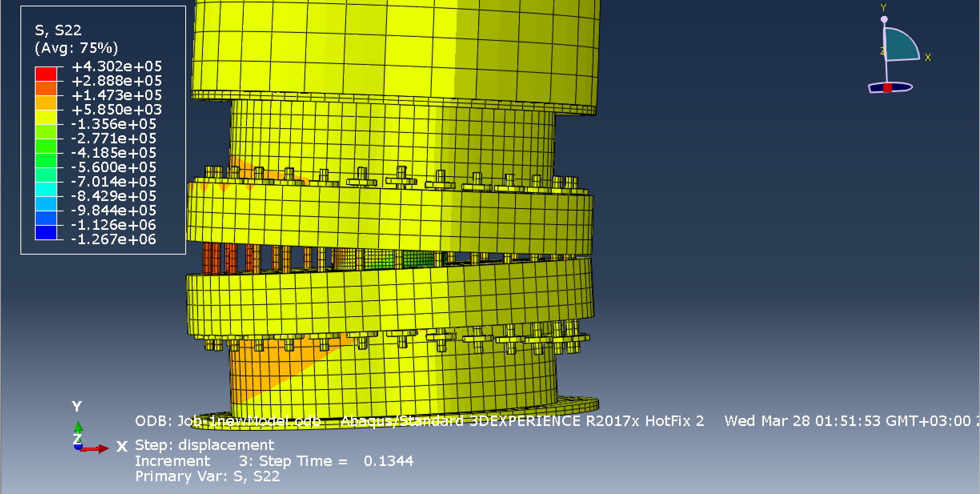This screenshot has width=980, height=494.
Task: Click the legend value -1.356e+05
Action: point(114,124)
